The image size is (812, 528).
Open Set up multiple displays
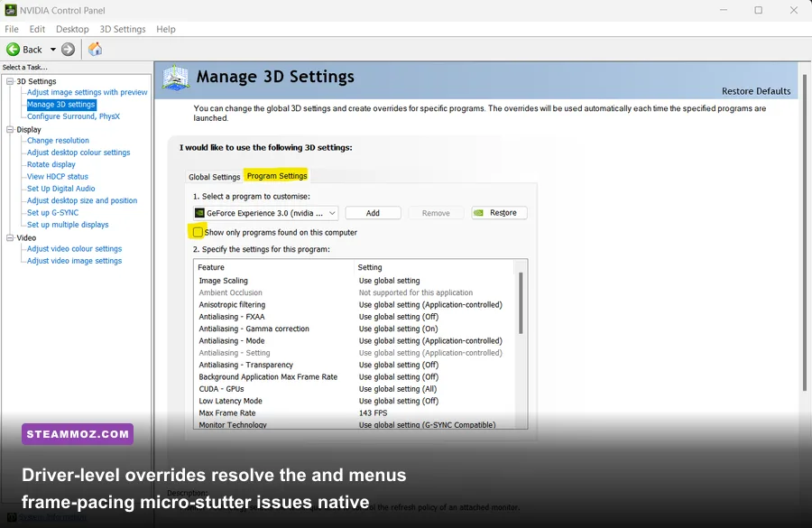(68, 225)
